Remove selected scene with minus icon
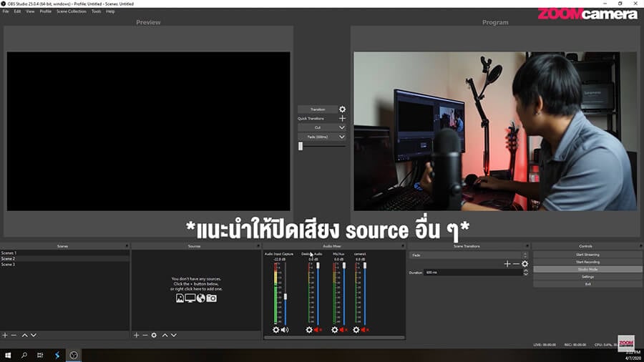This screenshot has width=644, height=362. coord(14,336)
